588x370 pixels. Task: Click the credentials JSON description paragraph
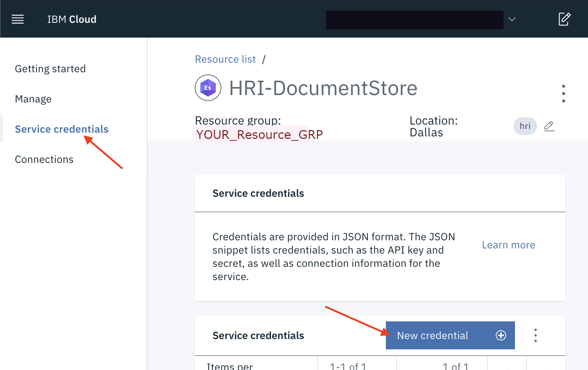[x=334, y=257]
